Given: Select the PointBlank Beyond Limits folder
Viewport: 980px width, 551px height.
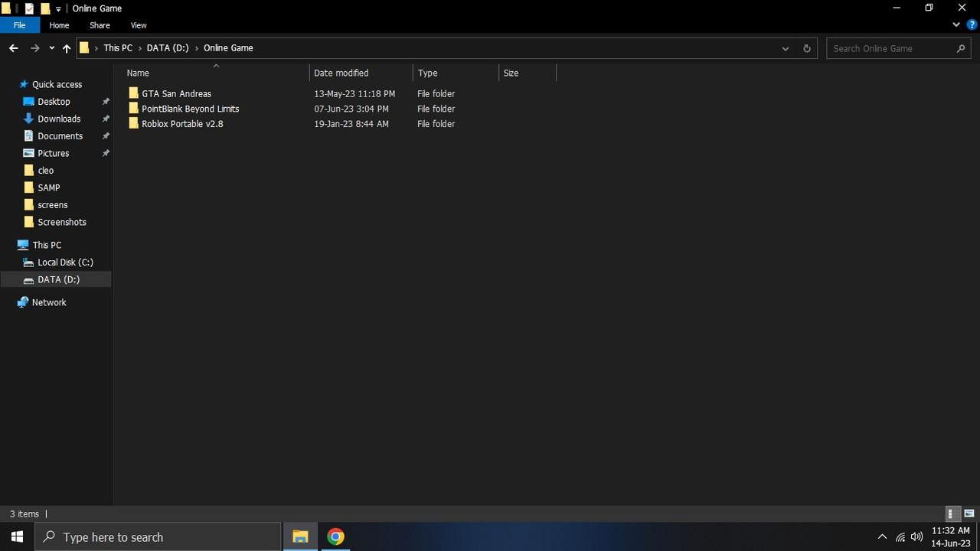Looking at the screenshot, I should point(190,109).
